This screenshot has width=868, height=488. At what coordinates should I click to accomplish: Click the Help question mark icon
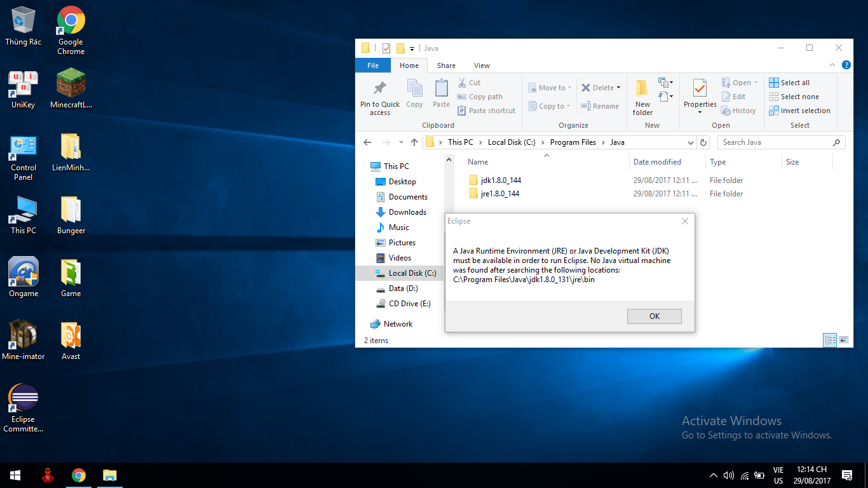click(x=846, y=65)
